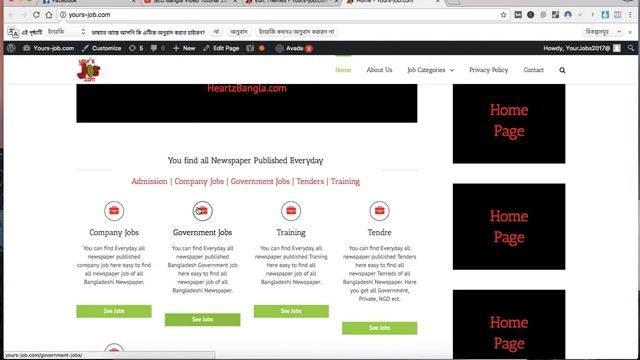Open the About Us page
640x360 pixels.
click(379, 70)
